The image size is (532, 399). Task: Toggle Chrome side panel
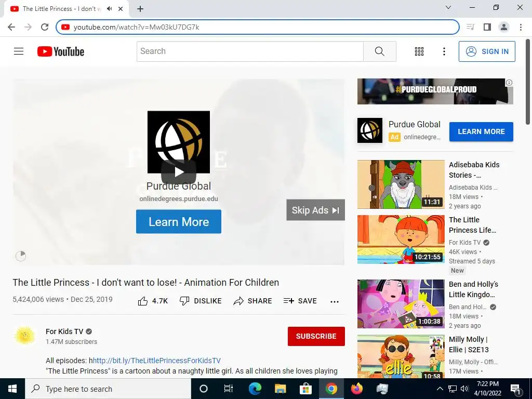point(487,27)
